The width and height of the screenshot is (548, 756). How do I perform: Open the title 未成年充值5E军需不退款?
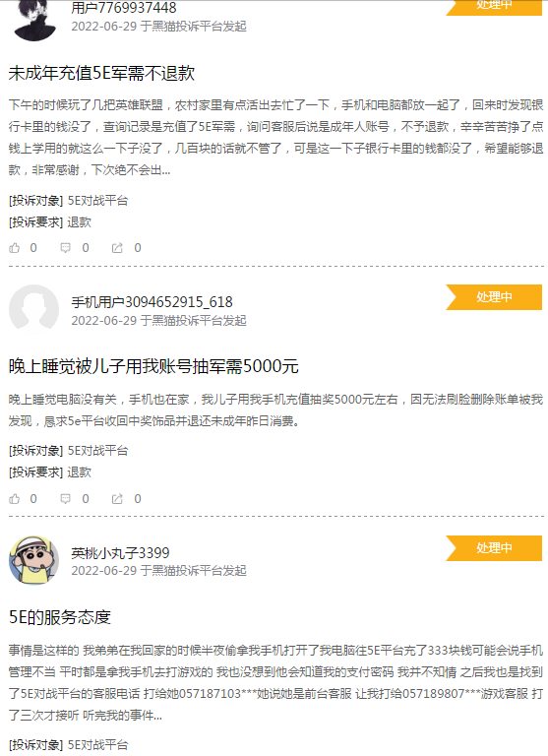101,73
